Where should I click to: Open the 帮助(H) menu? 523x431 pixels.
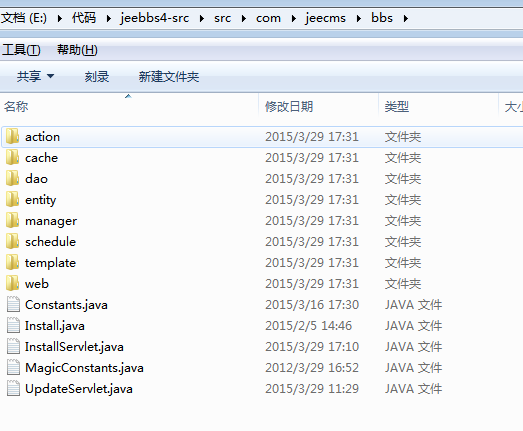[x=77, y=50]
